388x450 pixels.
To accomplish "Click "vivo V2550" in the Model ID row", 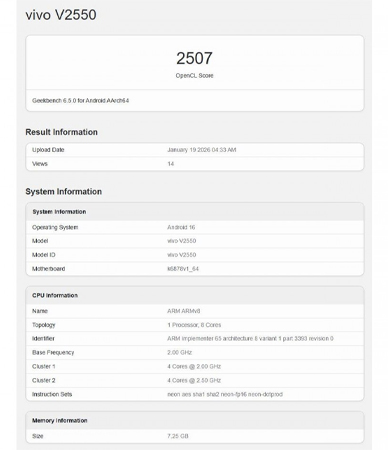I will tap(182, 255).
